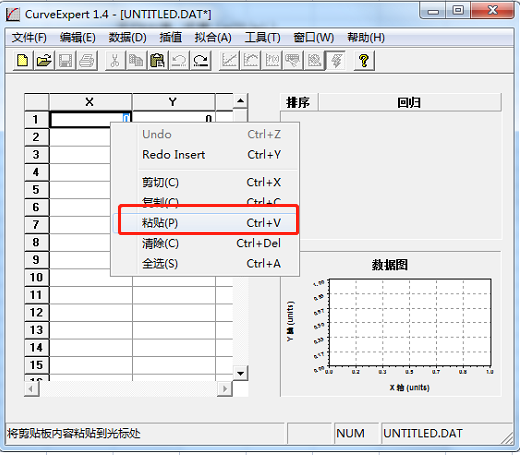The height and width of the screenshot is (455, 520).
Task: Click the toolbar icon right of f(x)
Action: [x=293, y=61]
